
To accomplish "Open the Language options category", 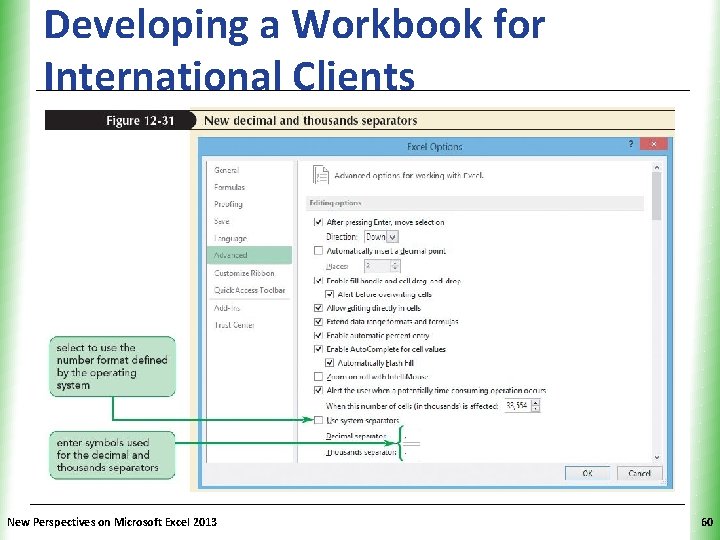I will [231, 238].
